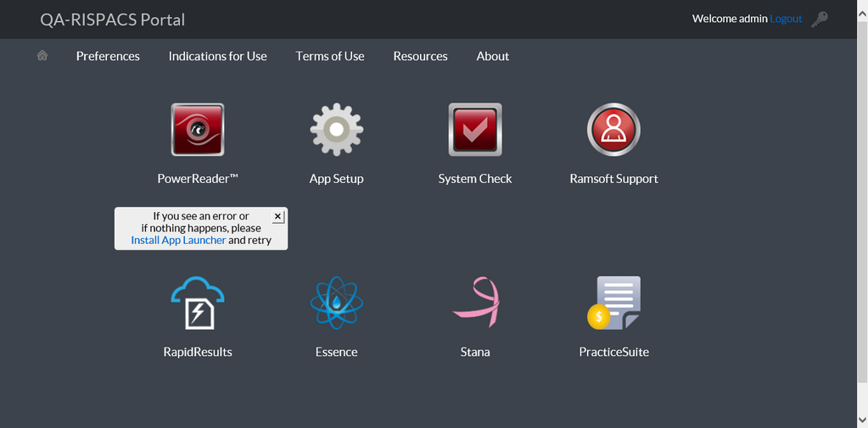Open the PracticeSuite billing icon

pyautogui.click(x=613, y=303)
